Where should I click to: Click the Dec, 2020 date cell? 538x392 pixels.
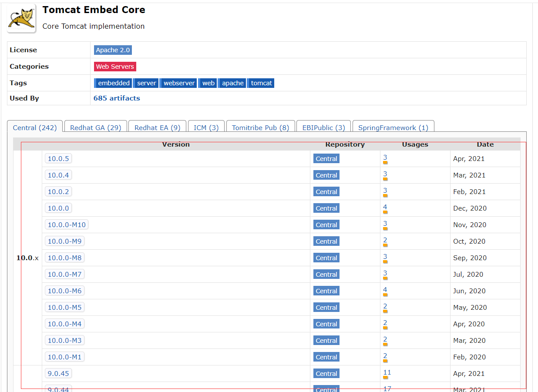470,208
